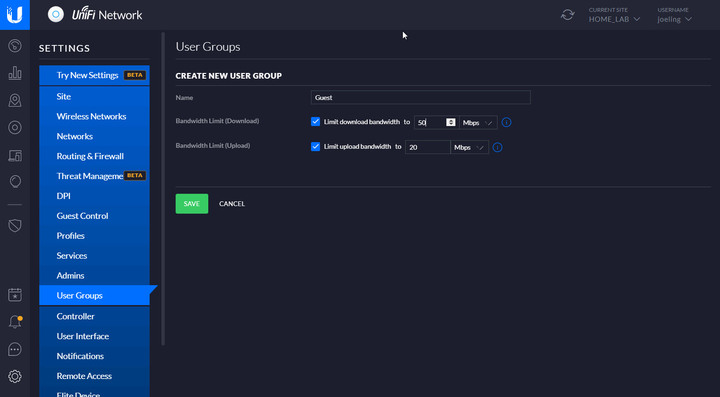720x397 pixels.
Task: Open the download Mbps unit dropdown
Action: (x=478, y=123)
